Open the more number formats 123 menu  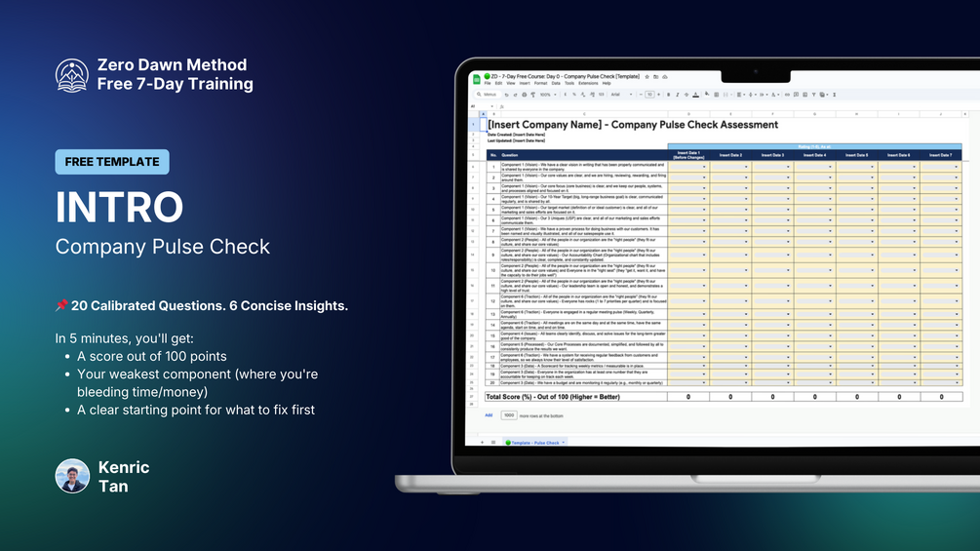pyautogui.click(x=602, y=95)
